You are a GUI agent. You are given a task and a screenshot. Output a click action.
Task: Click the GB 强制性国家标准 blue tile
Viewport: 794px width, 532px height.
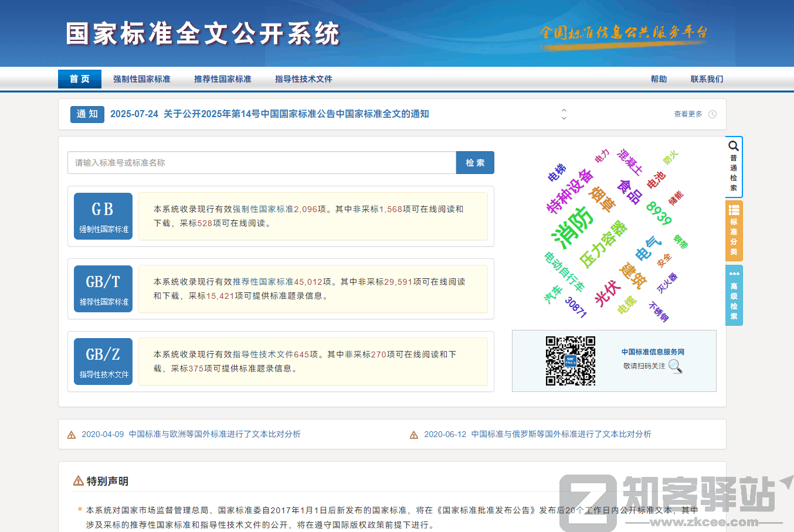click(103, 216)
